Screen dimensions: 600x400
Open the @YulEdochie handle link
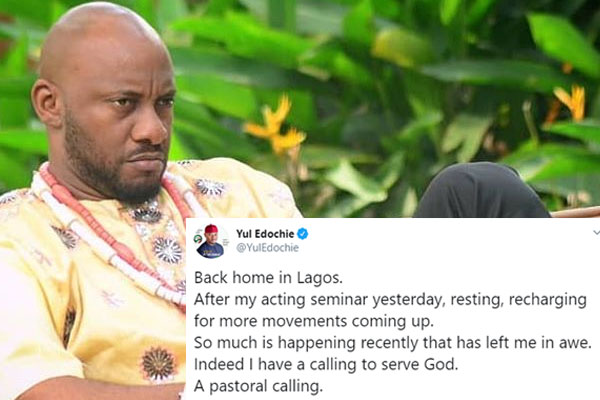(267, 248)
